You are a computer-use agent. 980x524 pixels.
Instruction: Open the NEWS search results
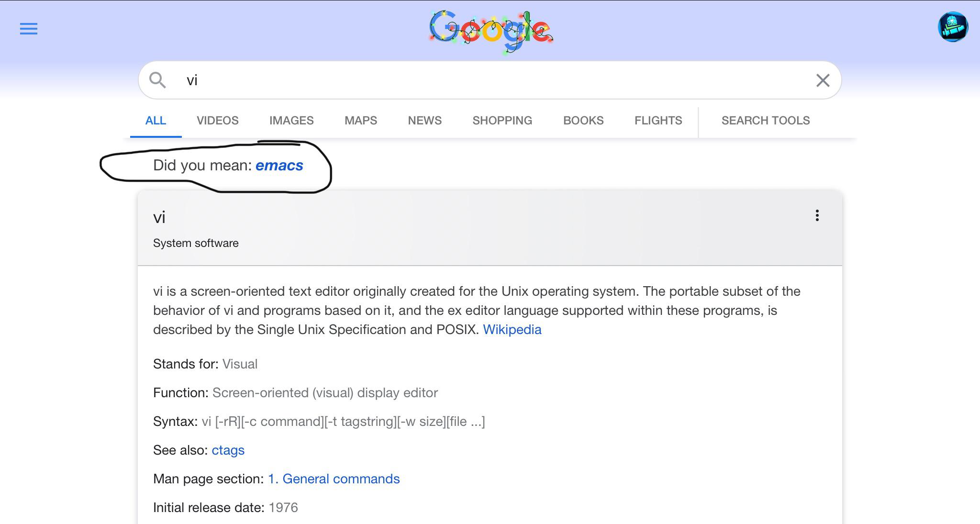point(424,121)
